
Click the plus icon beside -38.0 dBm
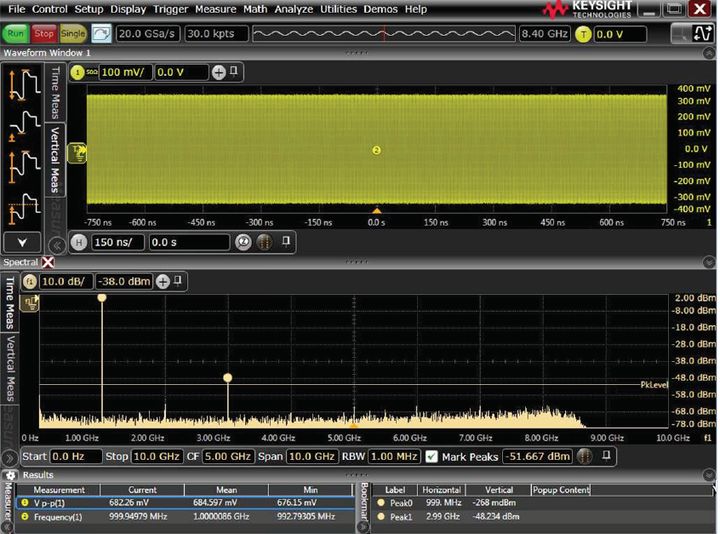pyautogui.click(x=163, y=282)
